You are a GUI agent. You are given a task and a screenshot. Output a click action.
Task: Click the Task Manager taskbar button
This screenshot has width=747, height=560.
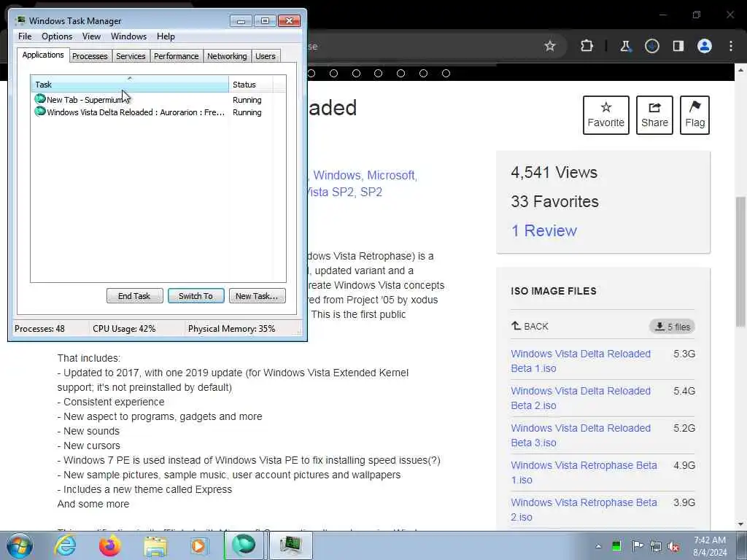[290, 545]
